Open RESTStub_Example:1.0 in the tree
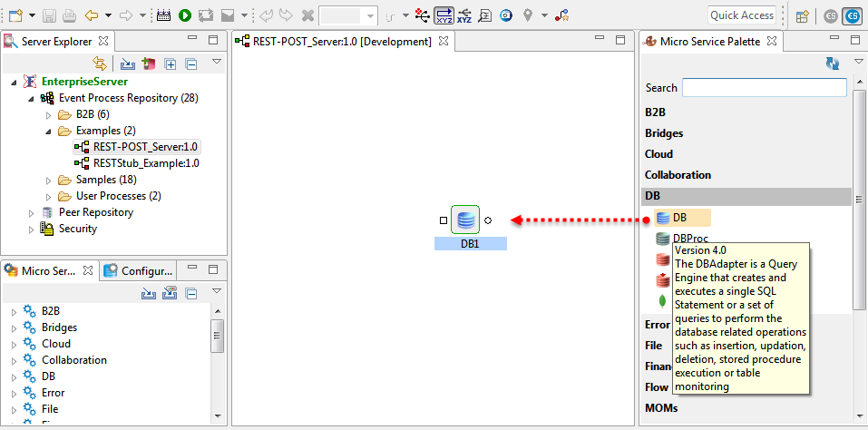The height and width of the screenshot is (430, 868). point(145,163)
